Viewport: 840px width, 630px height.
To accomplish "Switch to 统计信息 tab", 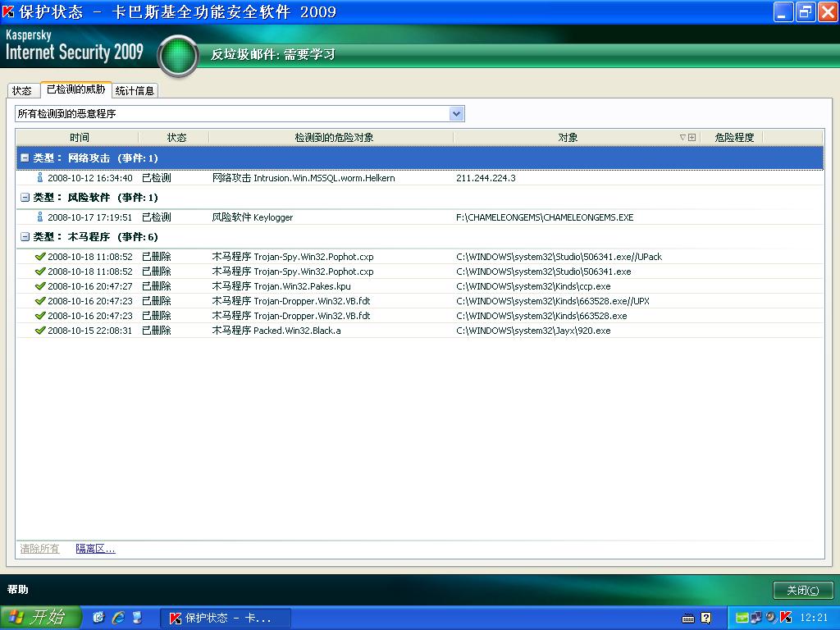I will click(x=135, y=90).
